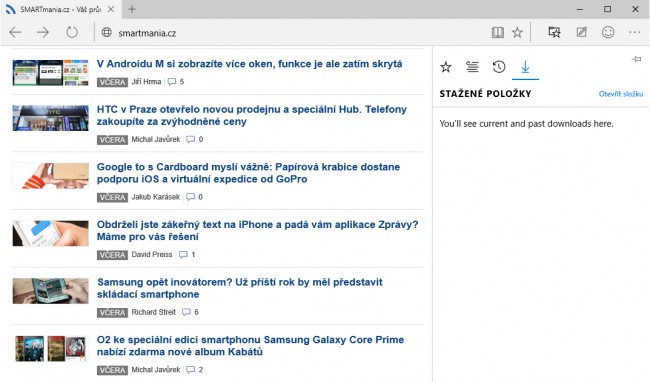Viewport: 650px width, 382px height.
Task: Switch to Reading list tab in hub
Action: pos(472,67)
